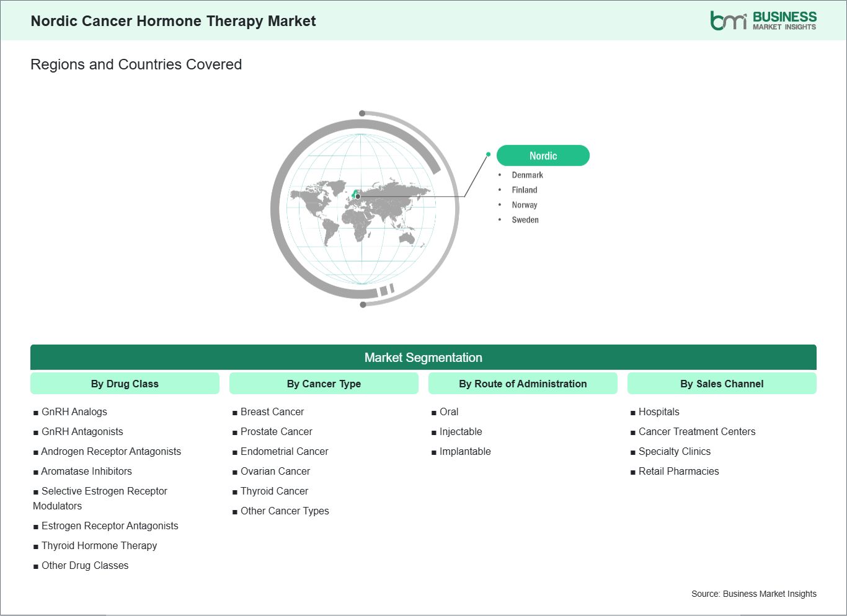The image size is (847, 616).
Task: Select the Finland bullet point
Action: click(525, 190)
